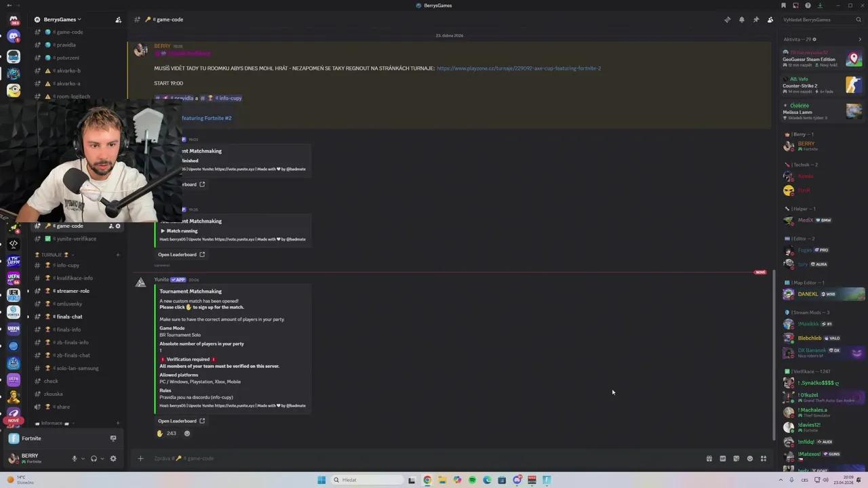Toggle the member list visibility

(x=770, y=20)
